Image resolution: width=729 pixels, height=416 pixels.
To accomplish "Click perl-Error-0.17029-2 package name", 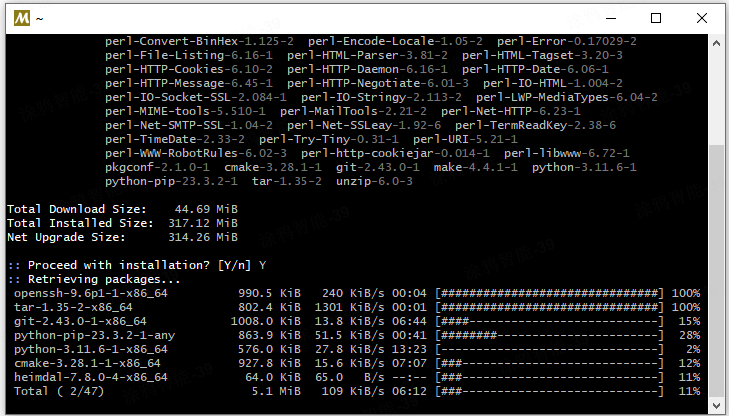I will [x=567, y=41].
